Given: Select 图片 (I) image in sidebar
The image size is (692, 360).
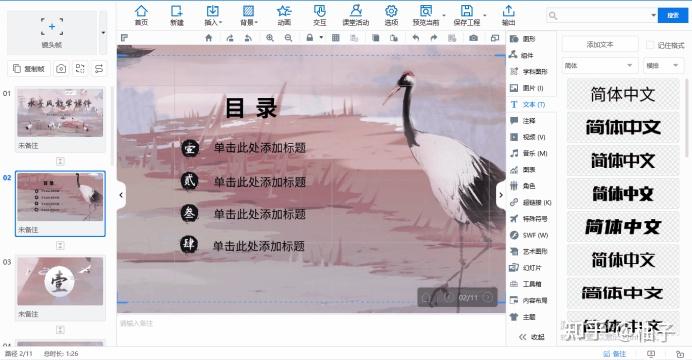Looking at the screenshot, I should [527, 88].
